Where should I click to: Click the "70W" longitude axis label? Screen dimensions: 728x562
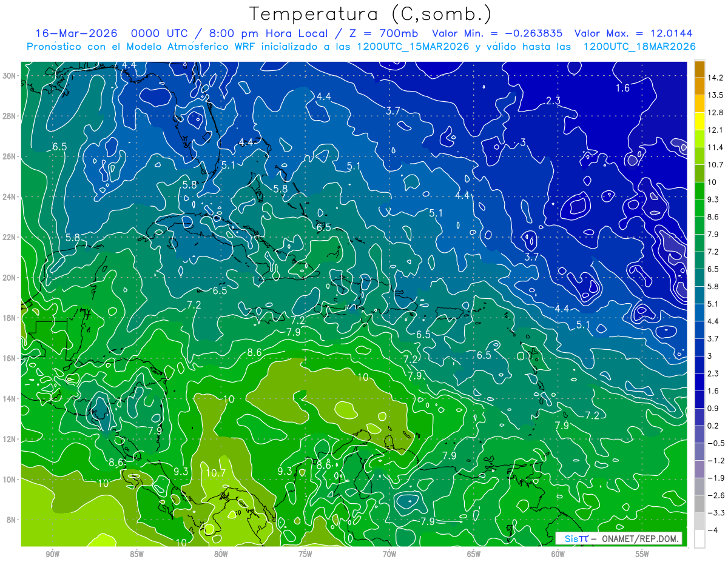[389, 554]
